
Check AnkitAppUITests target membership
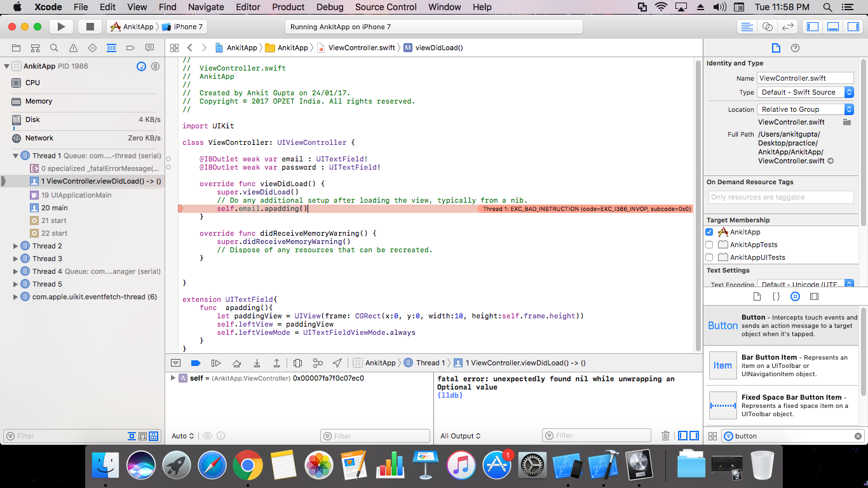click(x=709, y=257)
